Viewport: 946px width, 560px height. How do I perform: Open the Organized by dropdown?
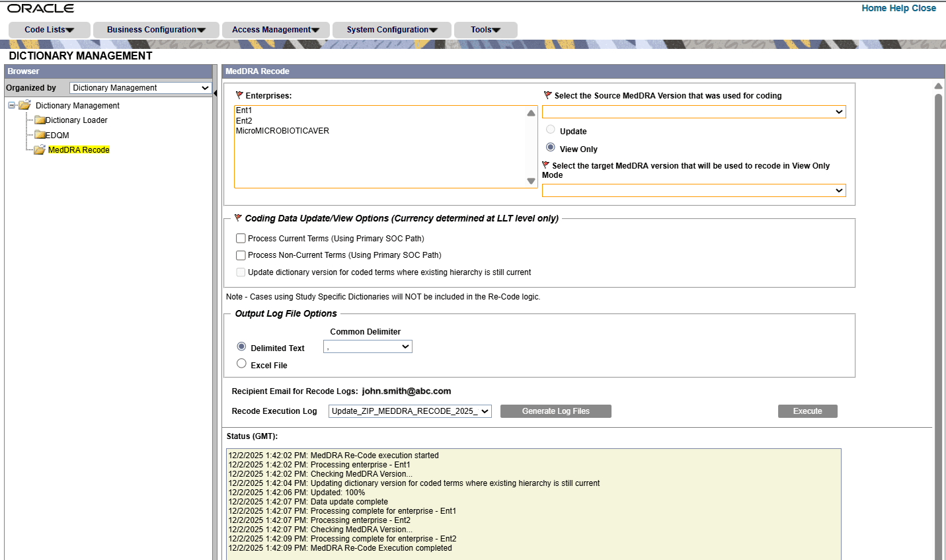pos(140,88)
